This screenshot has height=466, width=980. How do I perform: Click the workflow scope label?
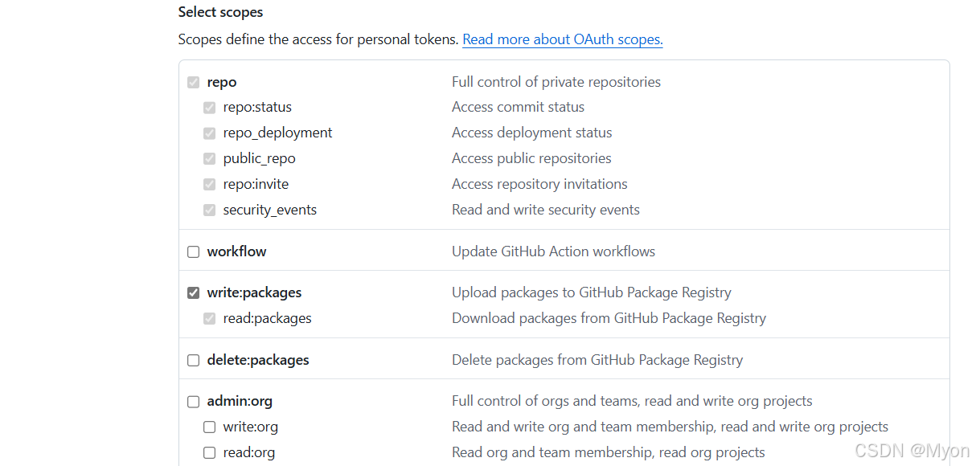(x=236, y=251)
